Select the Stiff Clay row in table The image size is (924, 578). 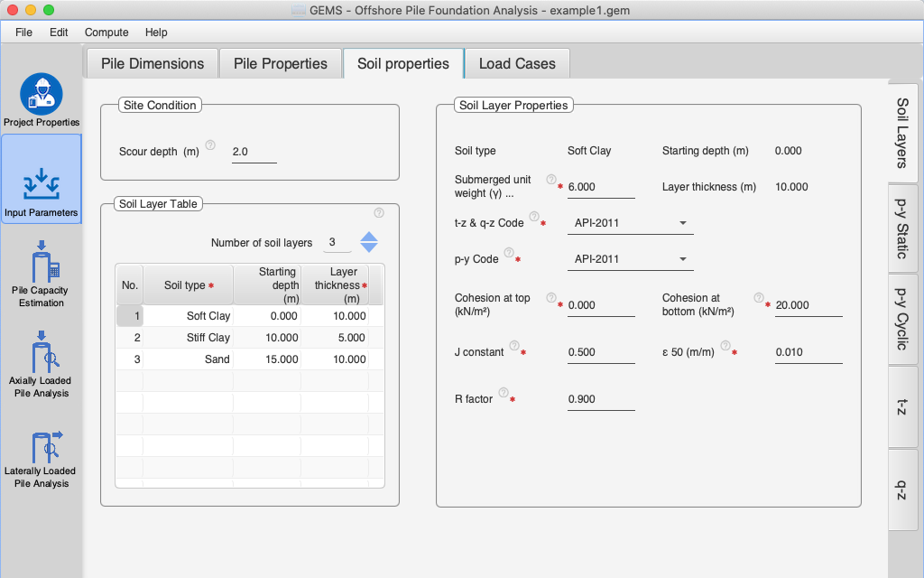click(x=208, y=338)
